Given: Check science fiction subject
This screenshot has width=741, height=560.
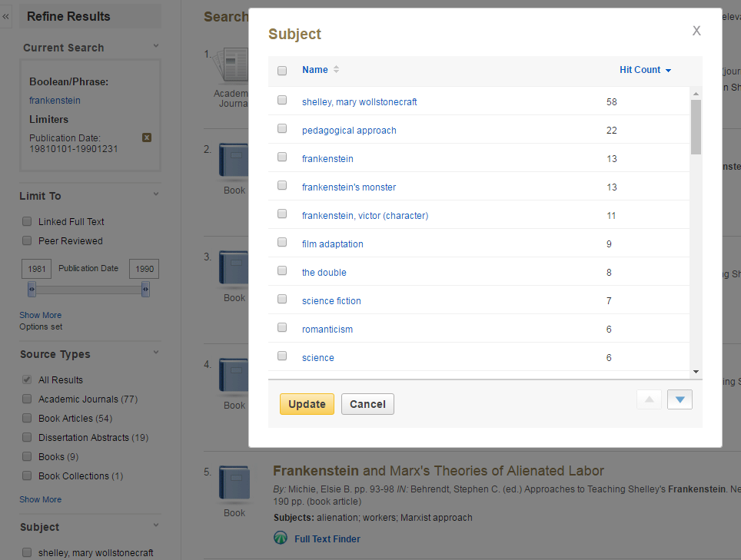Looking at the screenshot, I should [282, 299].
